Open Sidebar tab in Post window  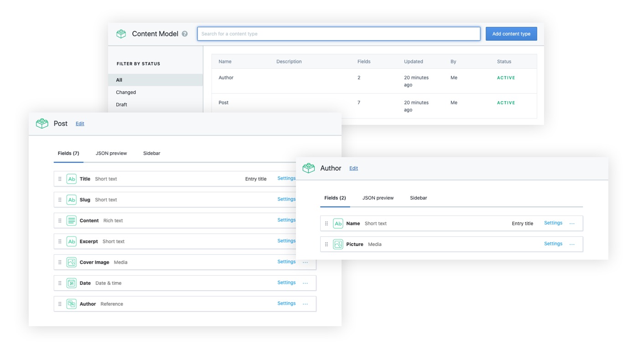click(x=151, y=154)
